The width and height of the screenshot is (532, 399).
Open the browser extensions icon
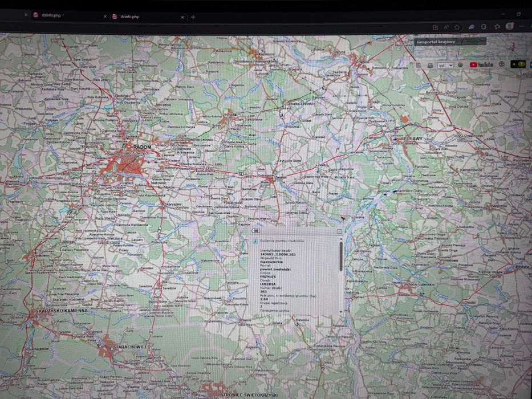click(x=484, y=26)
